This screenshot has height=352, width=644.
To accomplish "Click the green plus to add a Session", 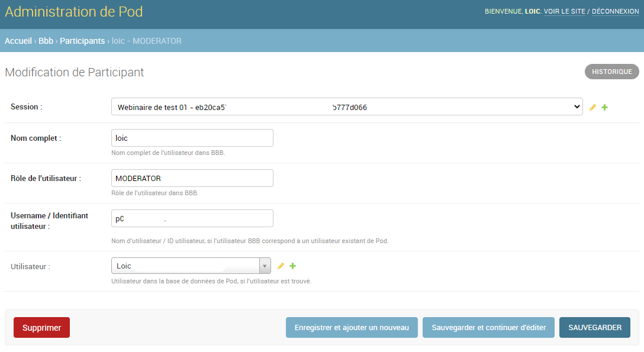I will tap(605, 108).
